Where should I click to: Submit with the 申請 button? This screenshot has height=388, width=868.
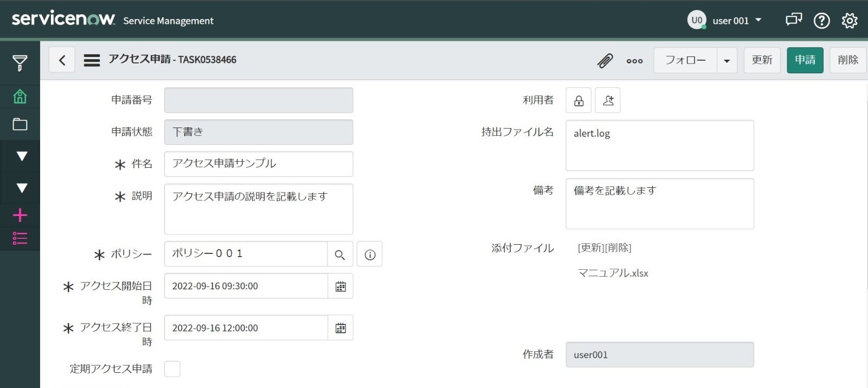pos(805,60)
